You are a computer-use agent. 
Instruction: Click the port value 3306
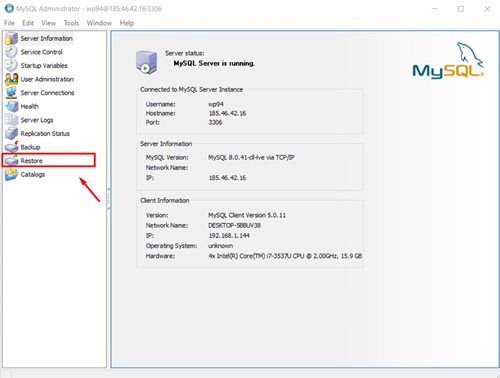click(x=215, y=122)
